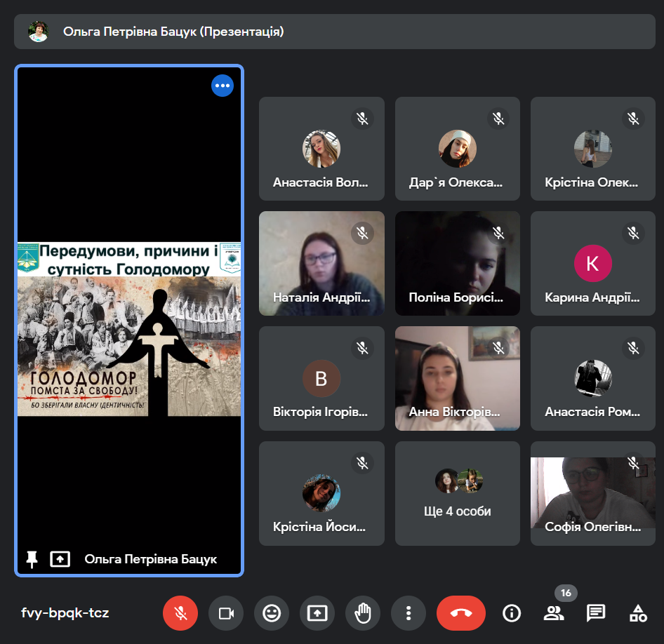Unmute the microphone in the bottom toolbar
664x644 pixels.
pos(180,613)
